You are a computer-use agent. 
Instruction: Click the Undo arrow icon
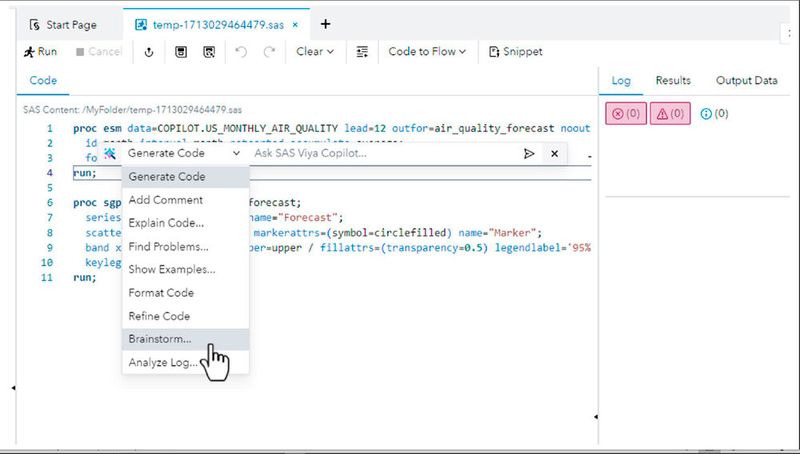pos(241,52)
